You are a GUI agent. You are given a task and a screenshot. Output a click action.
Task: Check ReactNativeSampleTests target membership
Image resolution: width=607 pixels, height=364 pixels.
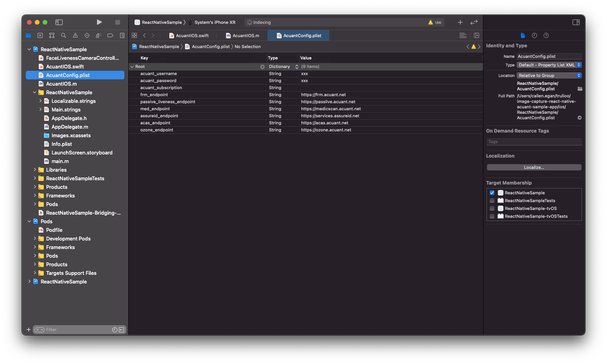[x=492, y=201]
